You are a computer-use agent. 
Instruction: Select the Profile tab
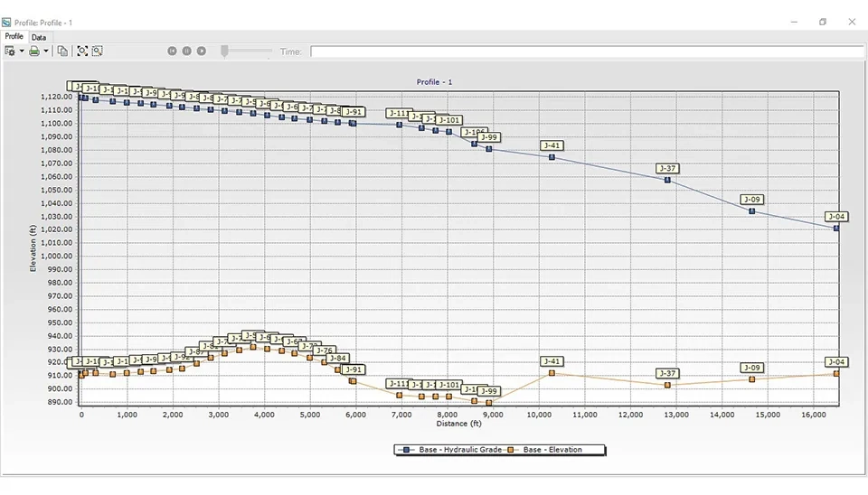(14, 37)
